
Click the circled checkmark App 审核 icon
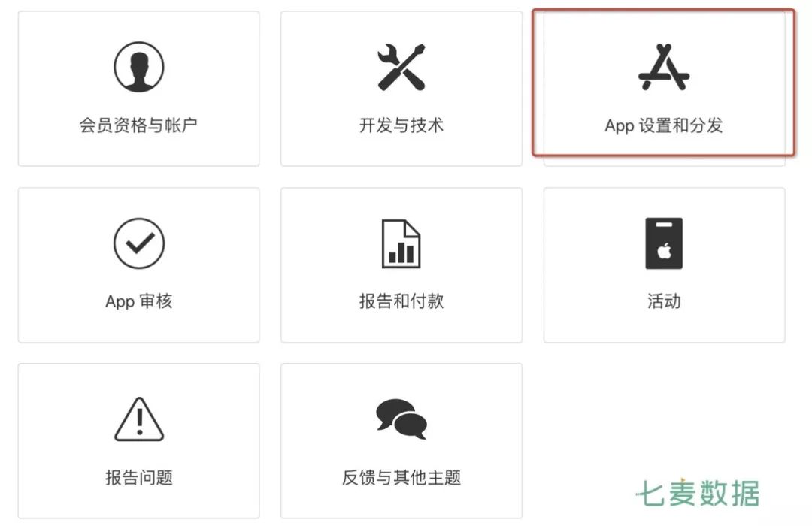point(139,243)
